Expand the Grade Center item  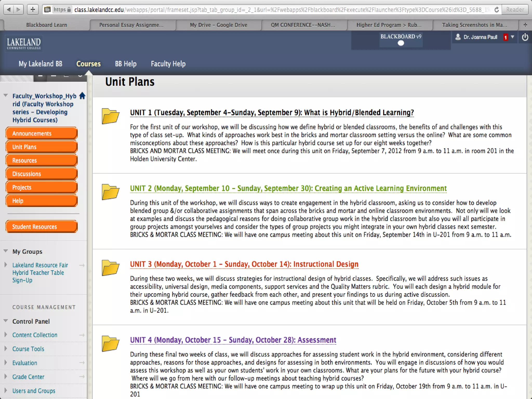point(5,376)
